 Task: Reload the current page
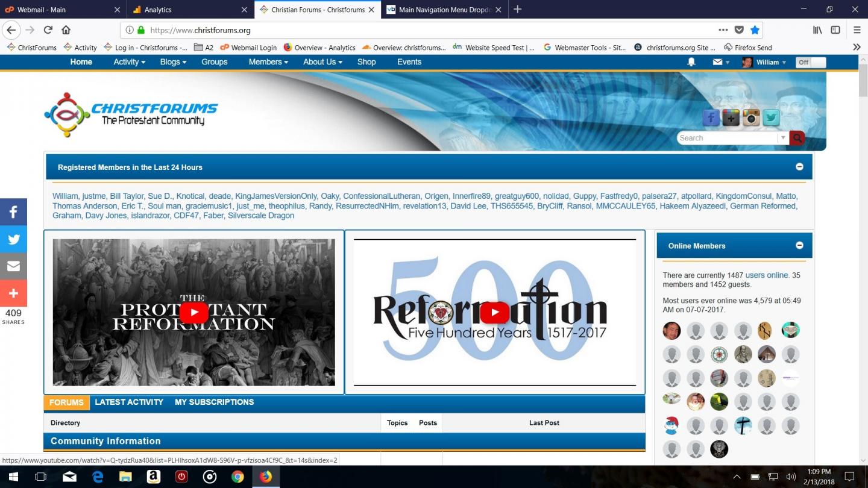[x=48, y=30]
